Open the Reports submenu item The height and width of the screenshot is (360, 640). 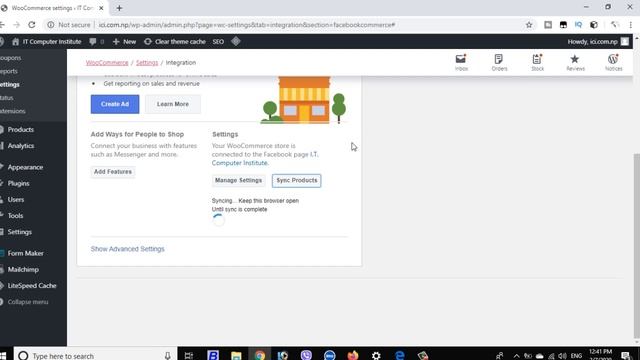9,71
